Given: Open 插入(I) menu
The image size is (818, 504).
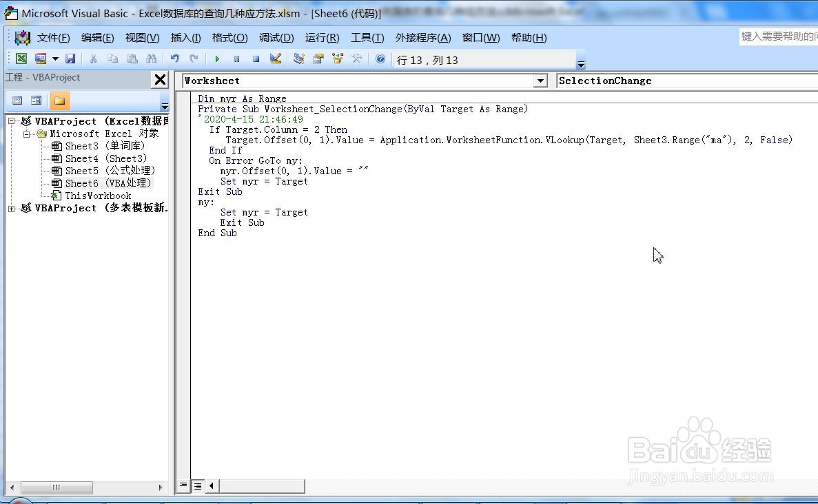Looking at the screenshot, I should pyautogui.click(x=185, y=38).
